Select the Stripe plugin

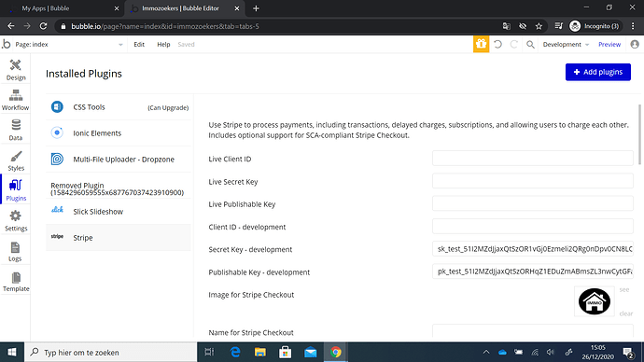(x=119, y=238)
